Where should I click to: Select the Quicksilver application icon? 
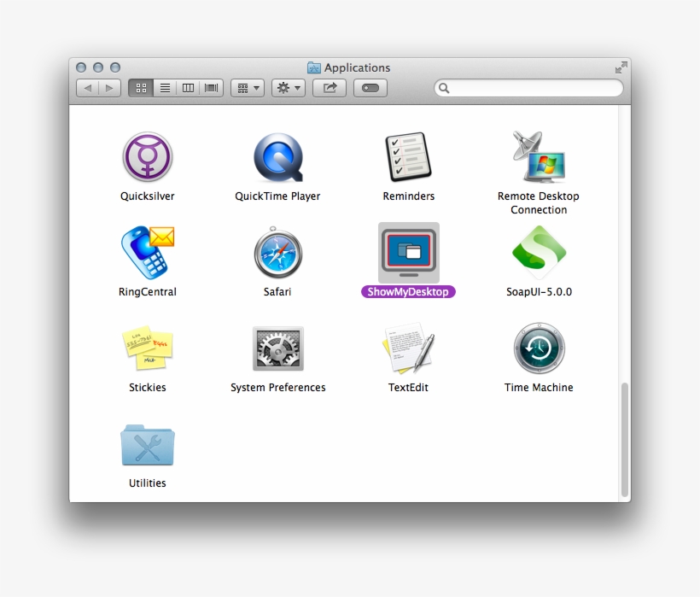[147, 159]
